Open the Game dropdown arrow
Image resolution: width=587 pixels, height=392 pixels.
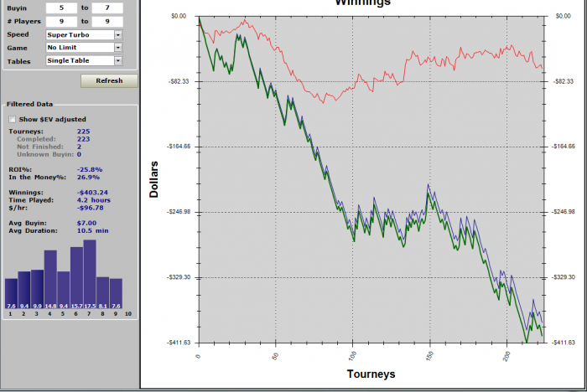coord(118,48)
